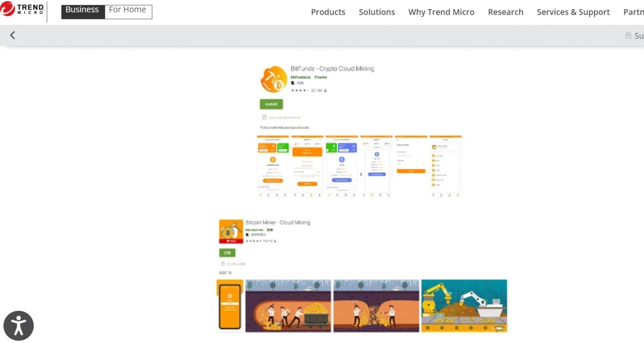The width and height of the screenshot is (644, 343).
Task: Click the green Install button for BitFunds
Action: pyautogui.click(x=271, y=104)
